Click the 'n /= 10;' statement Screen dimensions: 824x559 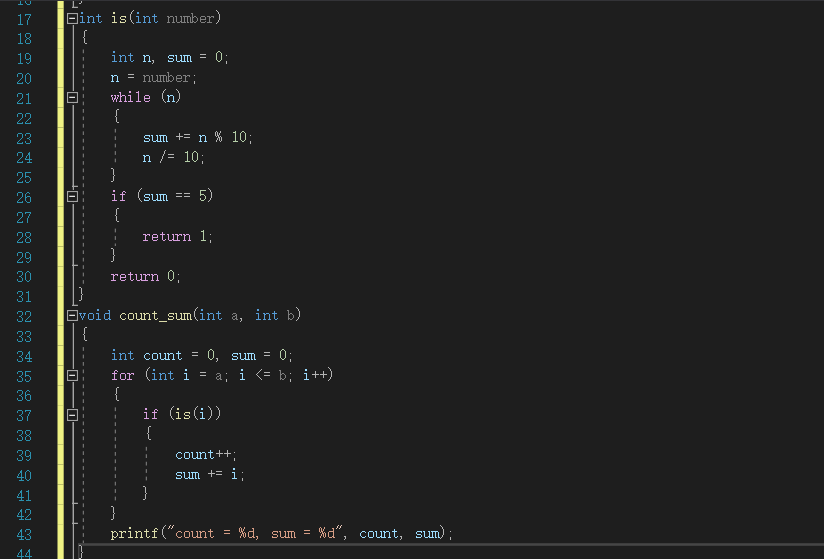173,157
